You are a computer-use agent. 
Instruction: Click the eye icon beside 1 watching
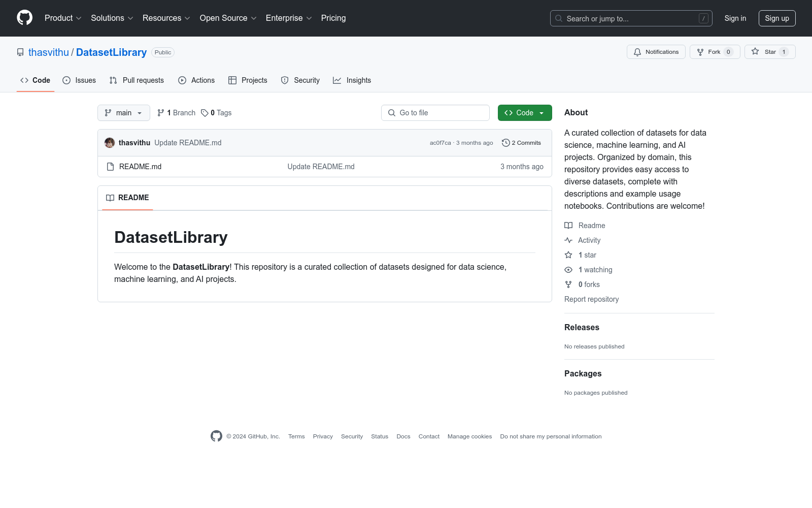click(568, 270)
